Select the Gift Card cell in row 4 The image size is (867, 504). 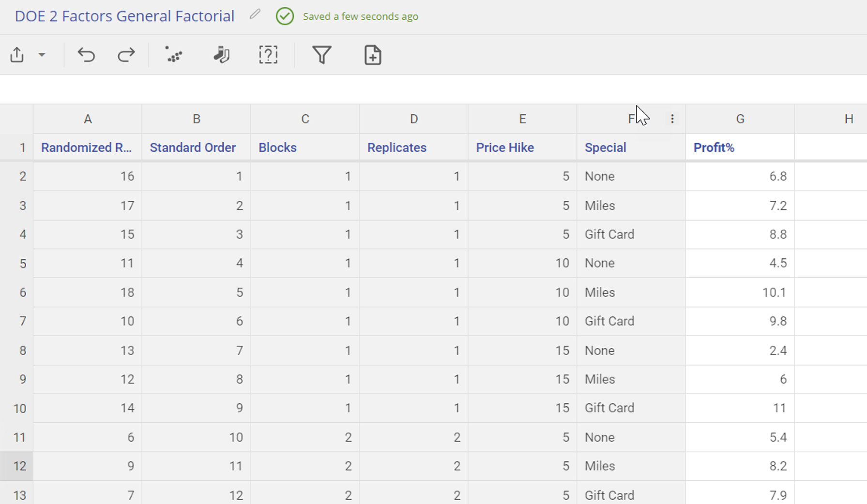coord(631,235)
